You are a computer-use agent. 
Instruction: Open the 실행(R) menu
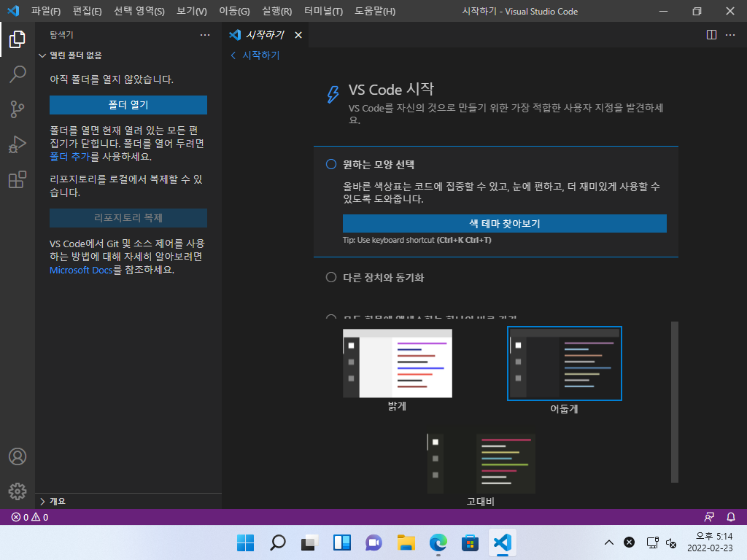click(276, 11)
